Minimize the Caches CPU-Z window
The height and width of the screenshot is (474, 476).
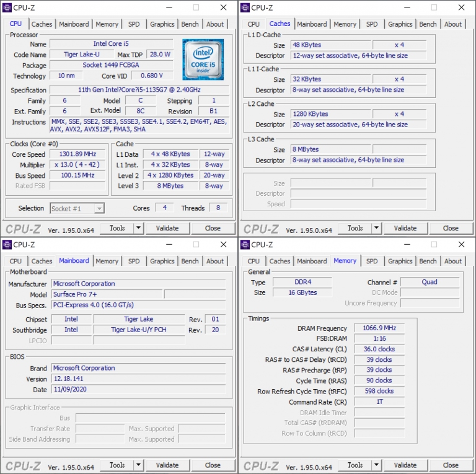pyautogui.click(x=407, y=7)
